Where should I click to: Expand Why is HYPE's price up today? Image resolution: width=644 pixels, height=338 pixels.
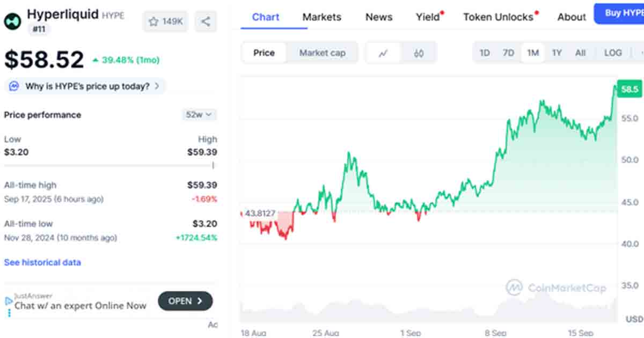pyautogui.click(x=86, y=86)
